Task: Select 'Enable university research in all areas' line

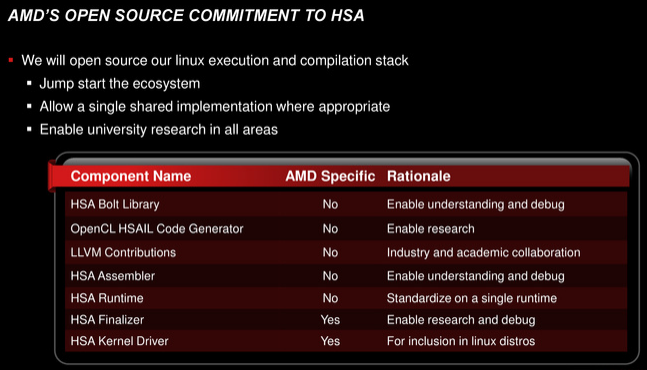Action: (x=158, y=130)
